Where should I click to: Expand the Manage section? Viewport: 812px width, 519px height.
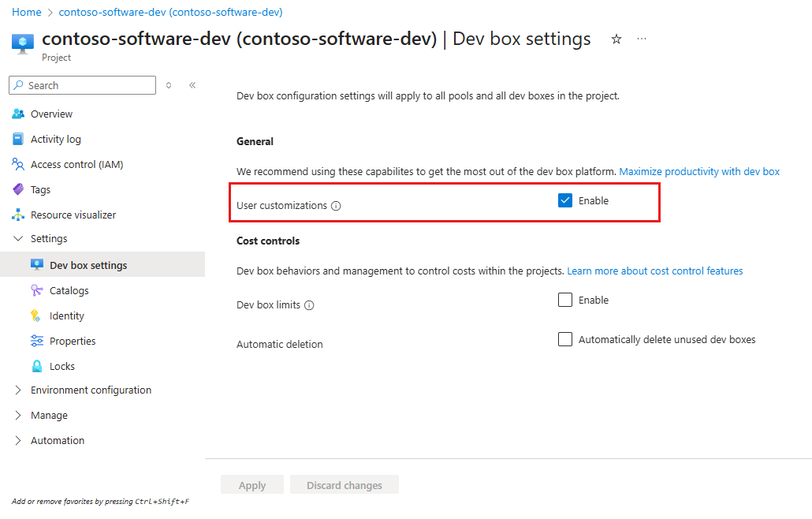coord(18,416)
